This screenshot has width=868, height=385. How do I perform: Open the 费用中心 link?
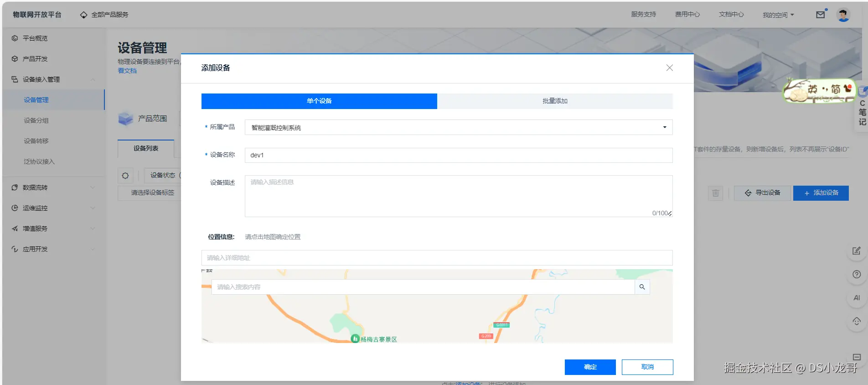[687, 15]
